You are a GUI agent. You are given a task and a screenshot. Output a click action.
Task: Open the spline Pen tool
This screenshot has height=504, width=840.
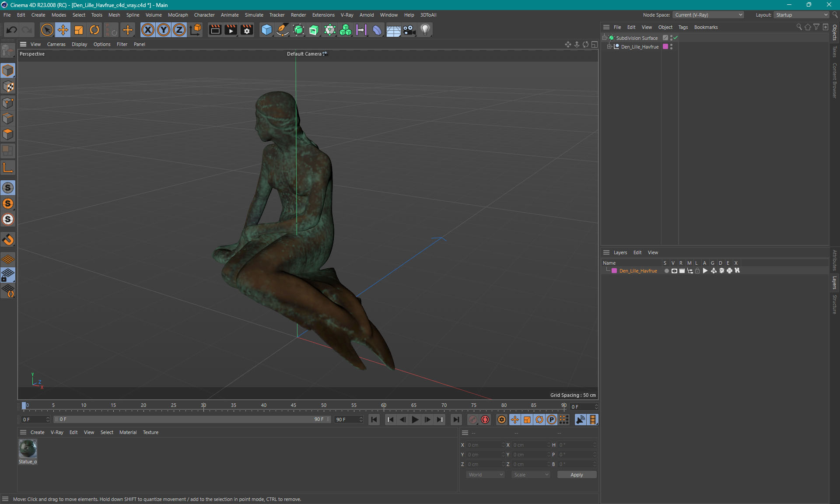pos(283,30)
